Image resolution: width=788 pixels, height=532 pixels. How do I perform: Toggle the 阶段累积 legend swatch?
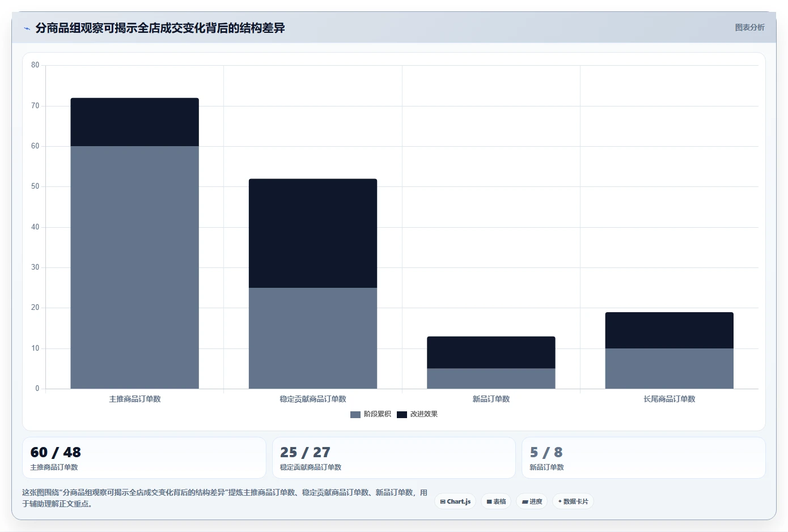(x=355, y=415)
